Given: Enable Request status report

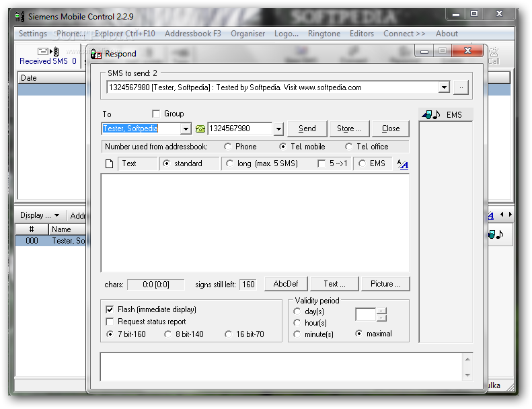Looking at the screenshot, I should (110, 322).
